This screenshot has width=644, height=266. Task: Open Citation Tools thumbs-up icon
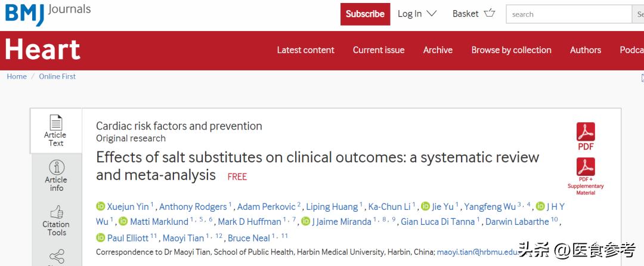click(x=57, y=212)
